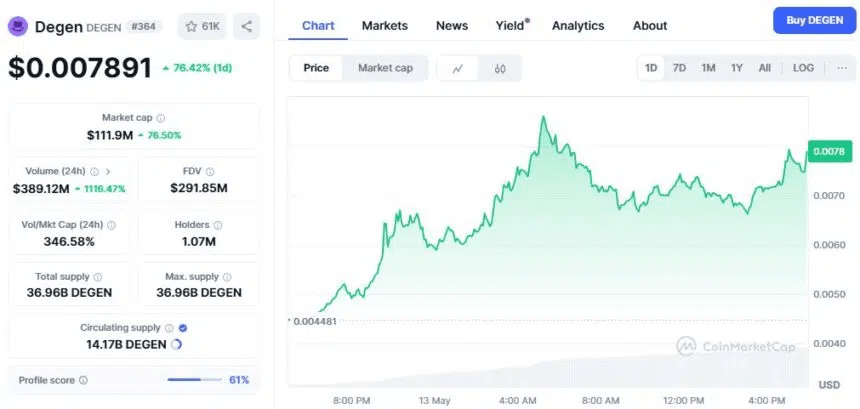Click the share icon button
This screenshot has height=409, width=860.
click(x=247, y=26)
